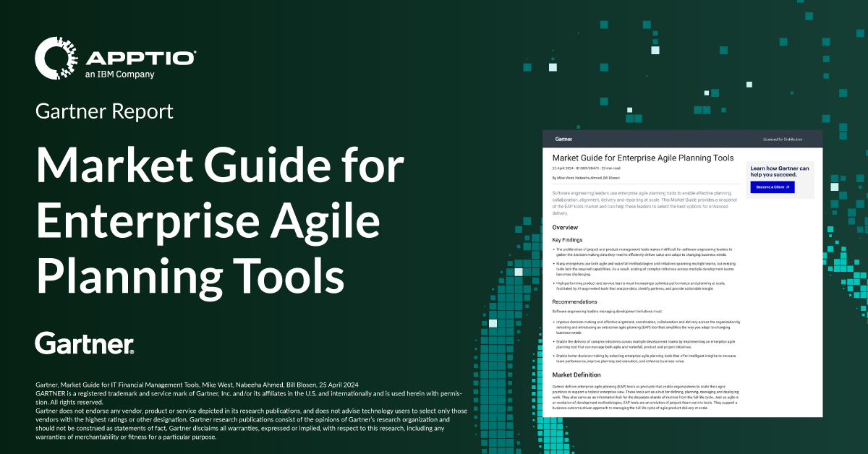Click the 'Gartner Report' subtitle text
Screen dimensions: 868x454
tap(104, 112)
